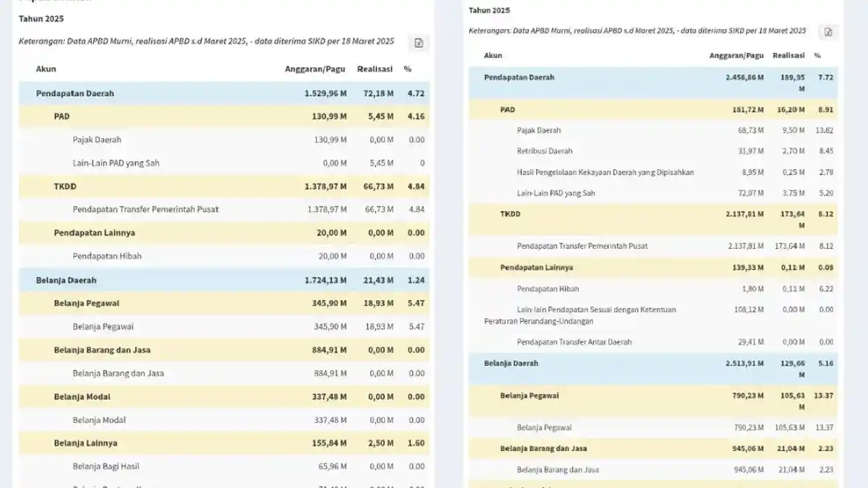Select the value '2,50 M' in left table
The width and height of the screenshot is (868, 488).
pyautogui.click(x=381, y=443)
